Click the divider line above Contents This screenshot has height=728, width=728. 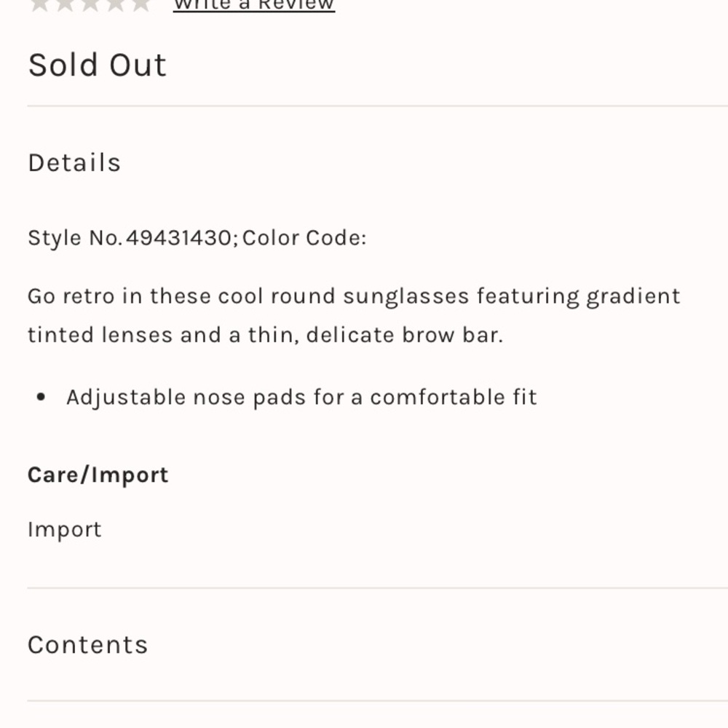click(x=377, y=588)
